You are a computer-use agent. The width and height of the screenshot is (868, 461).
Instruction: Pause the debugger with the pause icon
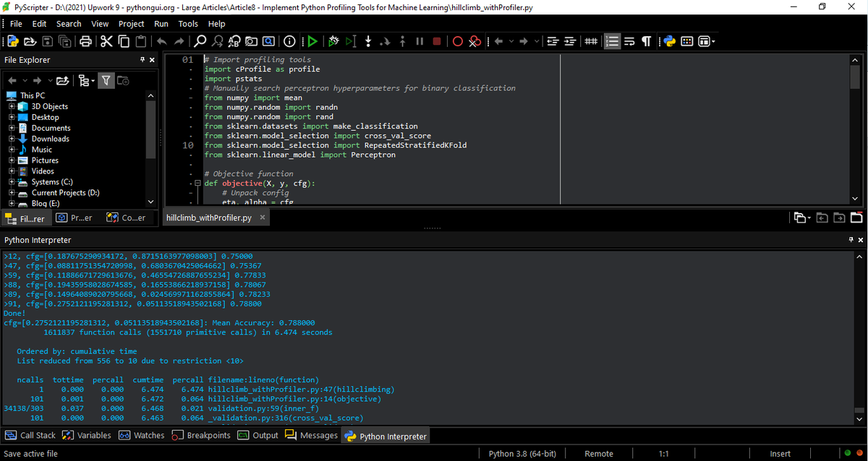[420, 41]
